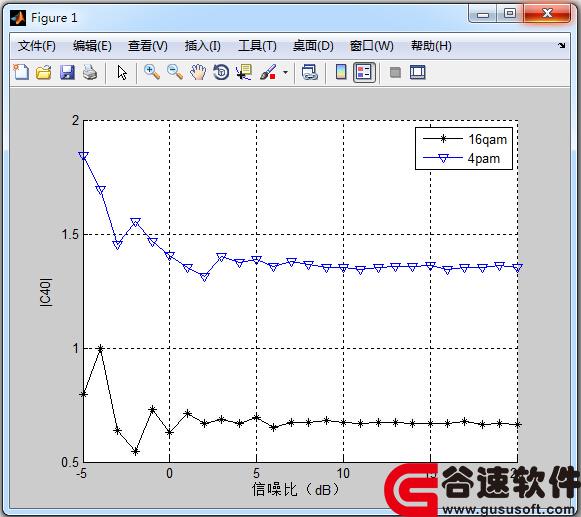Choose the Rotate 3D tool
Screen dimensions: 581x517
pyautogui.click(x=221, y=72)
